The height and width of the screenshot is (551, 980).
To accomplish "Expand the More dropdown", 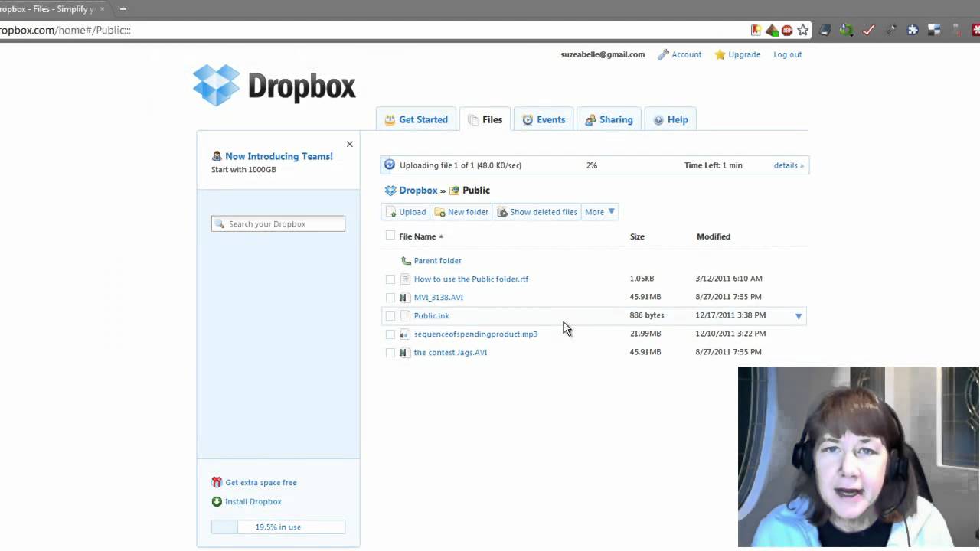I will pos(599,212).
